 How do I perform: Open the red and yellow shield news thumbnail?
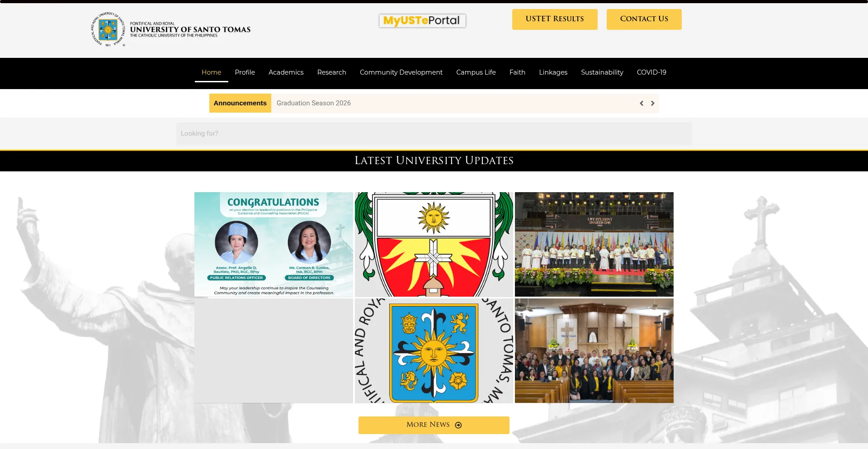point(434,244)
